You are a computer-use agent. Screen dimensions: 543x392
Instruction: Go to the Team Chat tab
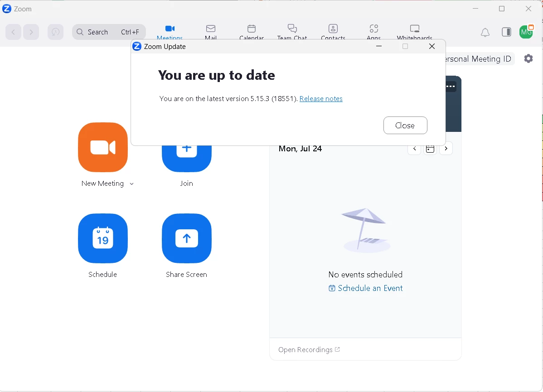tap(292, 32)
